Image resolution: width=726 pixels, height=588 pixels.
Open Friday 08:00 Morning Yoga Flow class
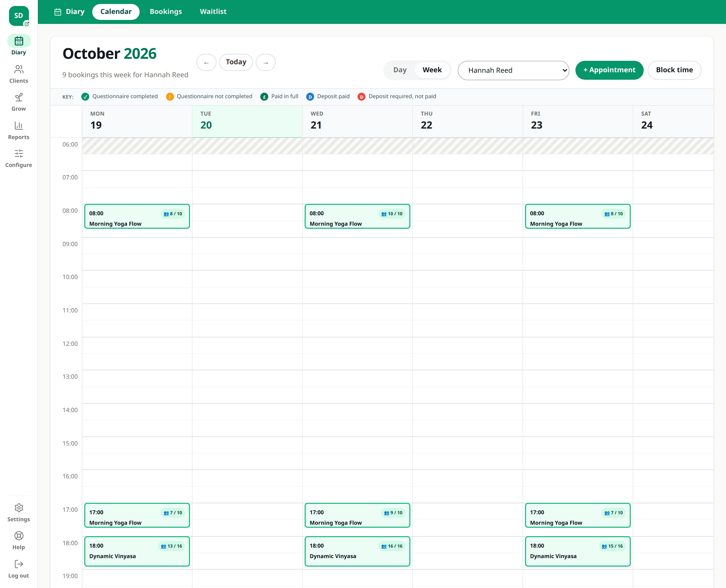coord(578,217)
